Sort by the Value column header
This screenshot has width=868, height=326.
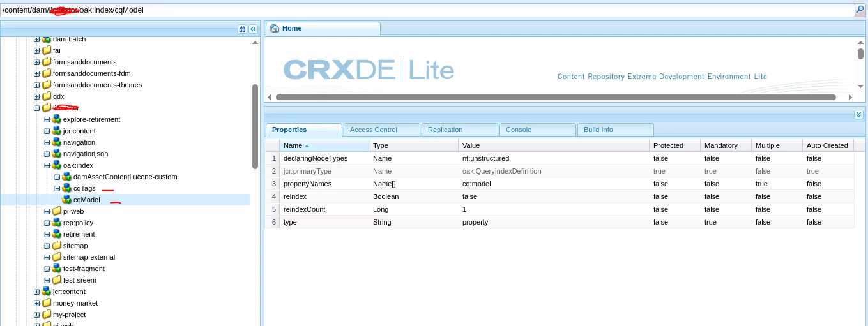tap(554, 145)
